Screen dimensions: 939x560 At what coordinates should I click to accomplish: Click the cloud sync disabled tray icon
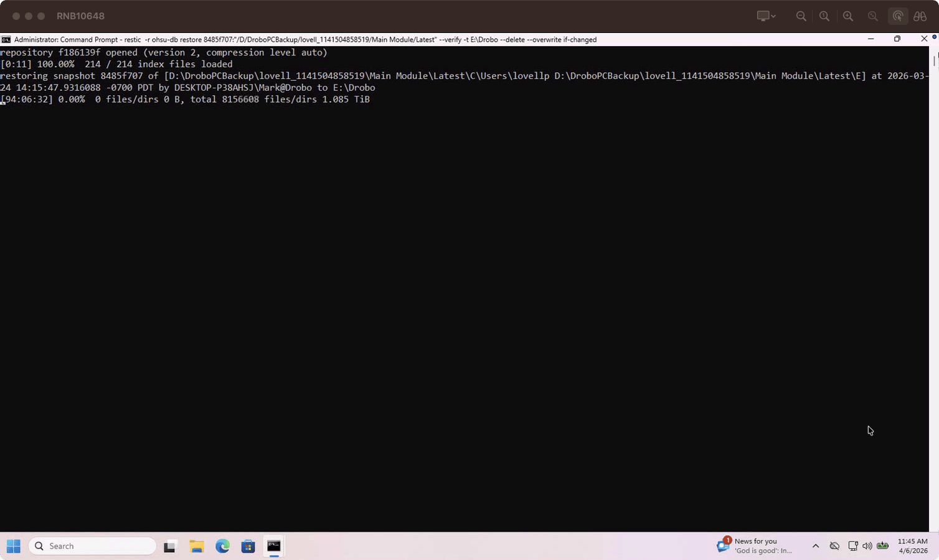834,546
